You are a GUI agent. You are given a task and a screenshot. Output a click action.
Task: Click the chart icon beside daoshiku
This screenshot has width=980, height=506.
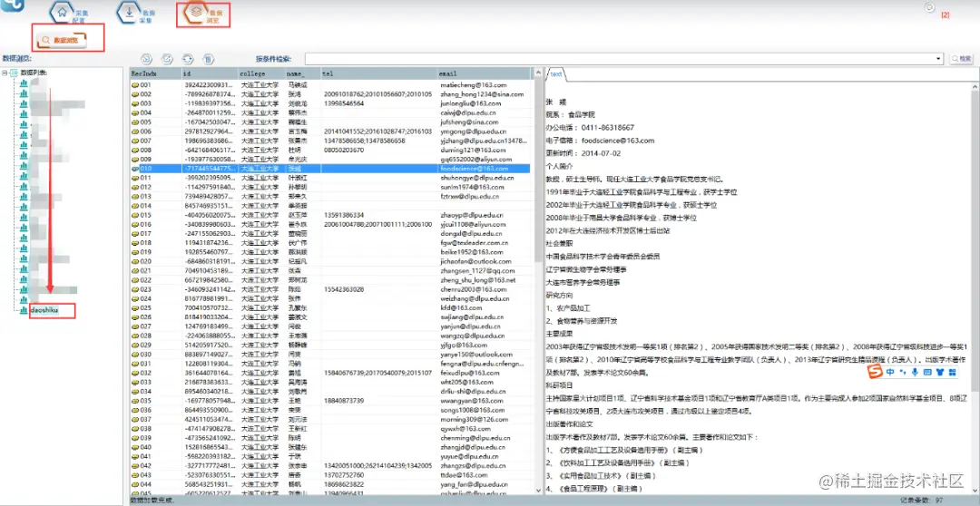pyautogui.click(x=24, y=310)
